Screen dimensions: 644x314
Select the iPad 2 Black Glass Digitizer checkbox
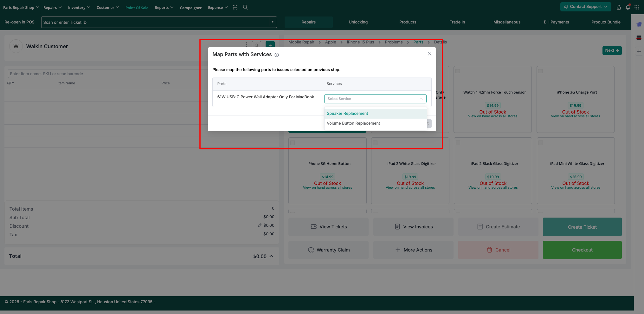pyautogui.click(x=458, y=143)
